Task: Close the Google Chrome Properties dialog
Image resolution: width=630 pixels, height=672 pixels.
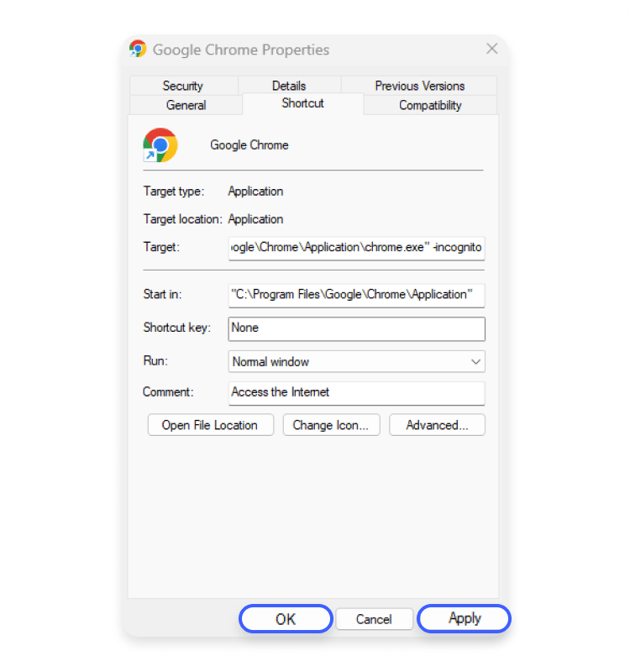Action: (492, 49)
